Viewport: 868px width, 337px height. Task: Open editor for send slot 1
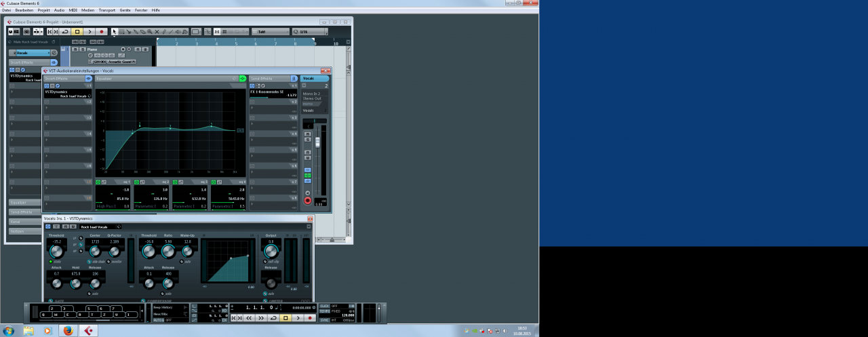pyautogui.click(x=263, y=85)
